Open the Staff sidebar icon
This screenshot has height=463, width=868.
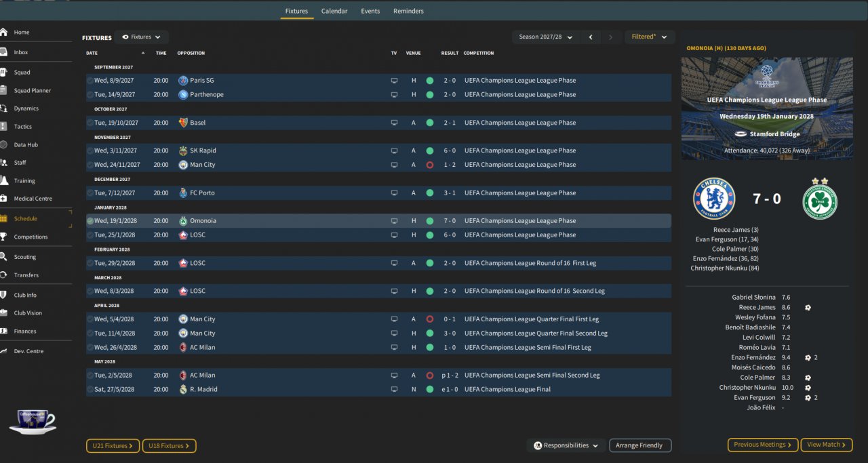[x=3, y=163]
